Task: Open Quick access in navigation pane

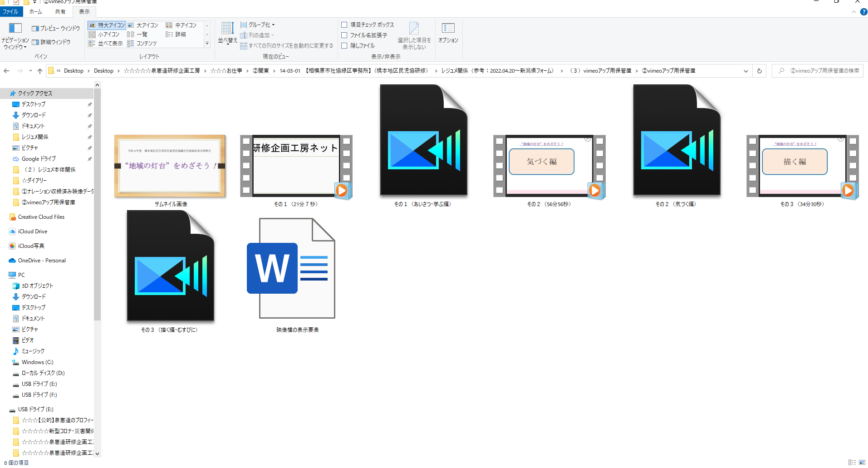Action: pyautogui.click(x=35, y=93)
